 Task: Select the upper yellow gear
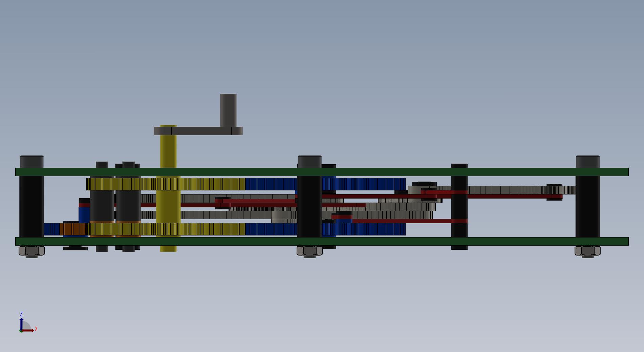[x=166, y=184]
